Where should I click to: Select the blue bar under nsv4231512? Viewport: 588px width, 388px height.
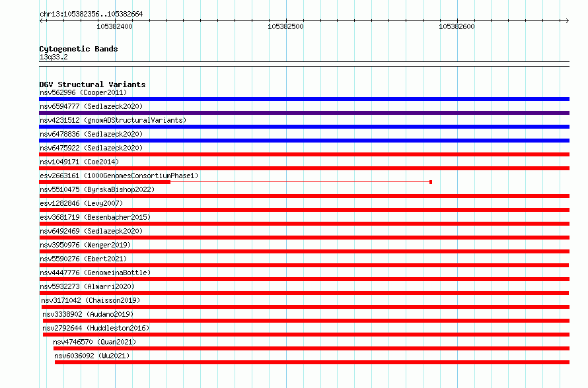point(304,127)
